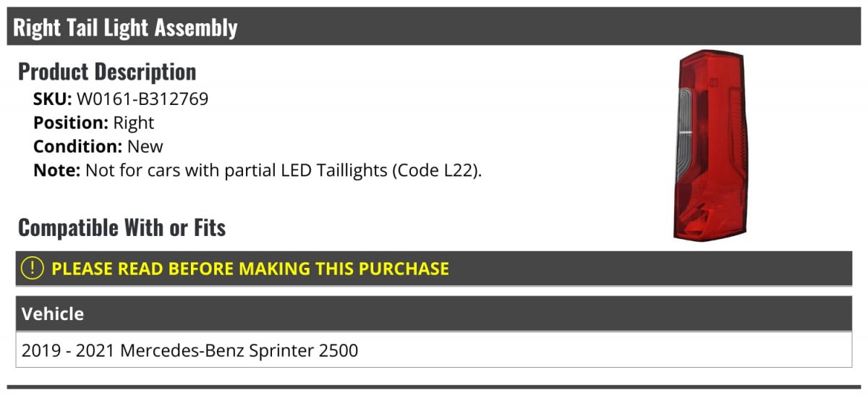Click the PLEASE READ BEFORE MAKING THIS PURCHASE banner
This screenshot has width=868, height=396.
tap(434, 269)
